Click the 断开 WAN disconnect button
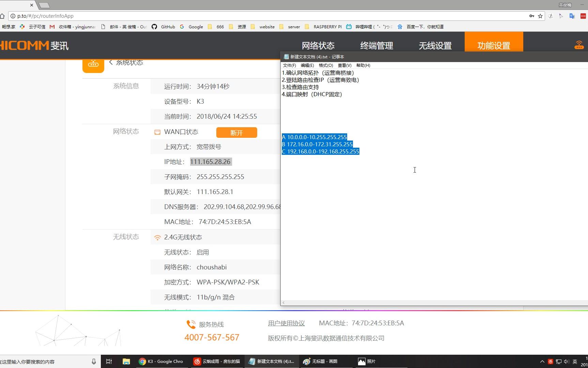Screen dimensions: 588x368 (x=237, y=133)
